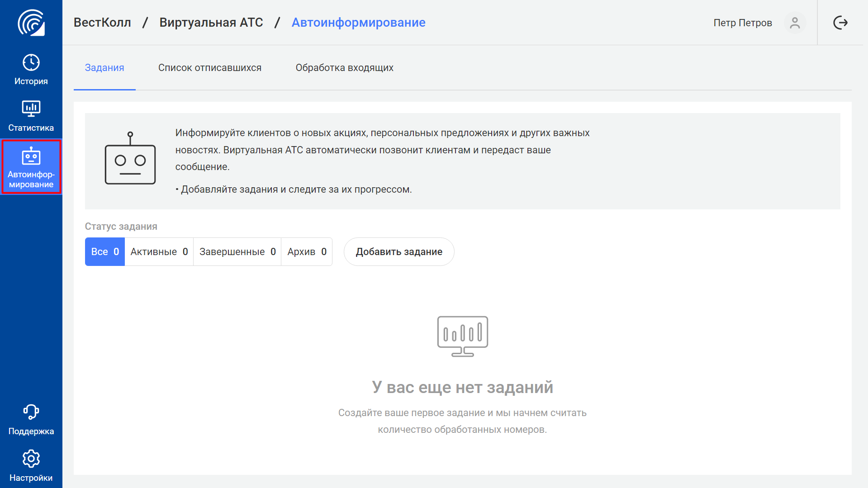
Task: Click the У вас еще нет заданий heading
Action: point(462,387)
